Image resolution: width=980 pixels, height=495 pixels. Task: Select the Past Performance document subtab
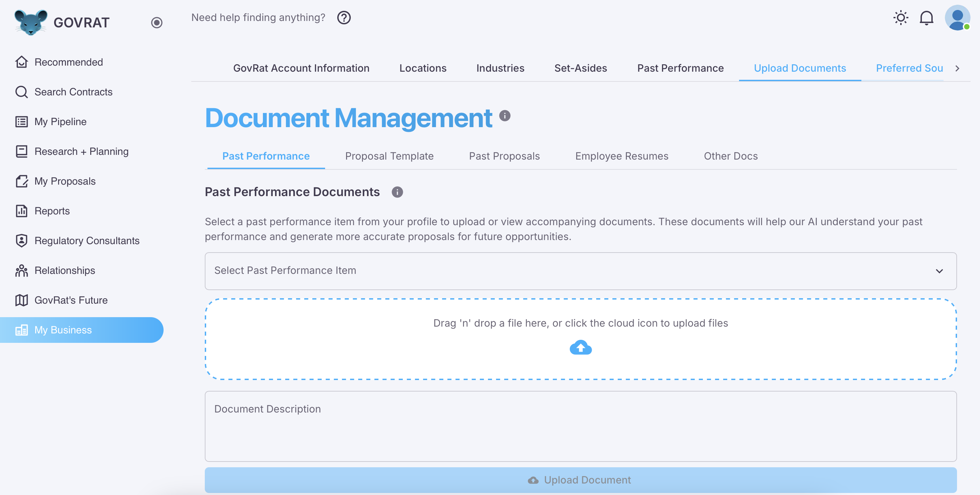pyautogui.click(x=266, y=156)
